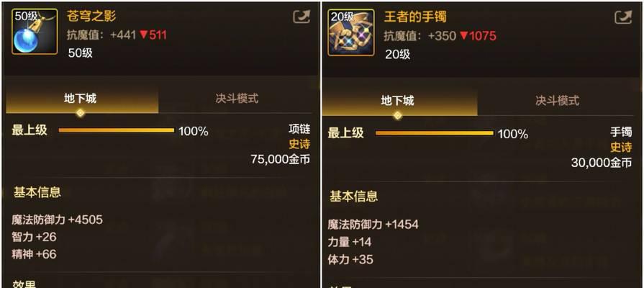
Task: Click the 50级 badge on necklace icon
Action: (26, 16)
